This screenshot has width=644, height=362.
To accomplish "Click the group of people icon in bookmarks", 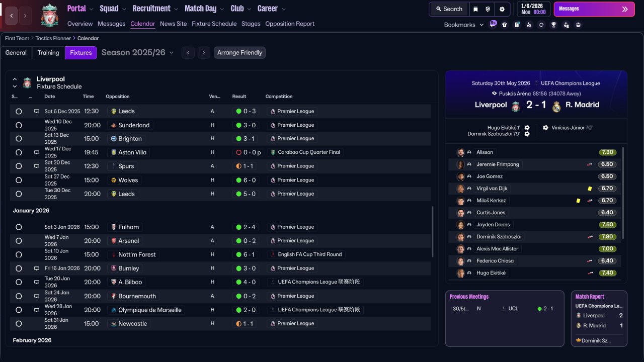I will pyautogui.click(x=578, y=25).
